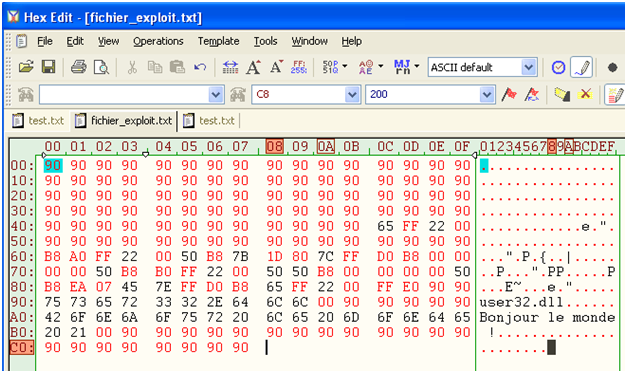Click byte 7B in row 60

240,257
